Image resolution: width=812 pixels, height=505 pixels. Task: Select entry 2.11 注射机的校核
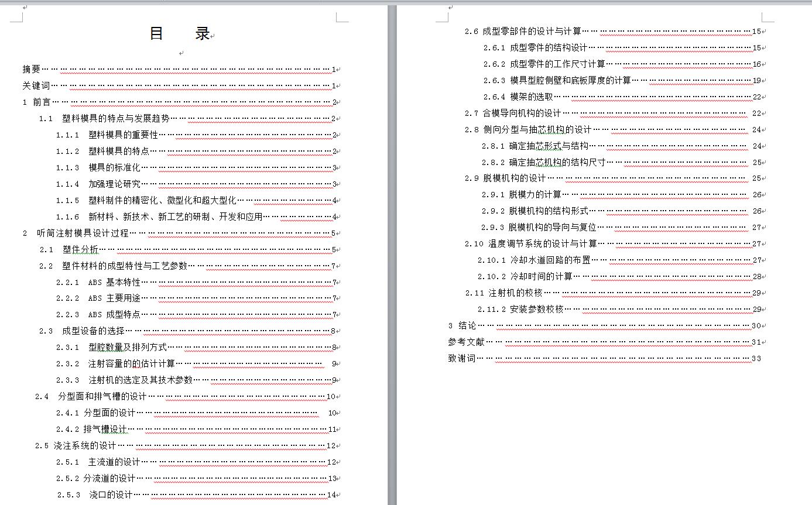[613, 293]
